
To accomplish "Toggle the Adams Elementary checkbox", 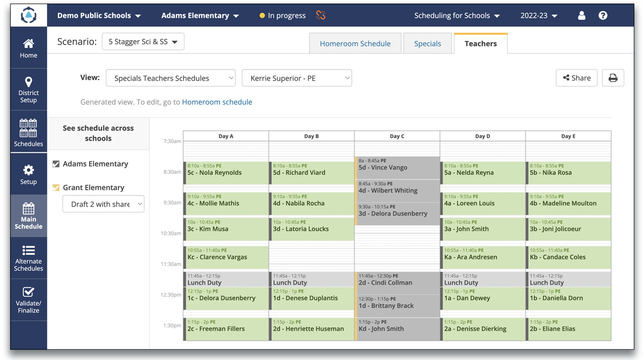I will [56, 164].
